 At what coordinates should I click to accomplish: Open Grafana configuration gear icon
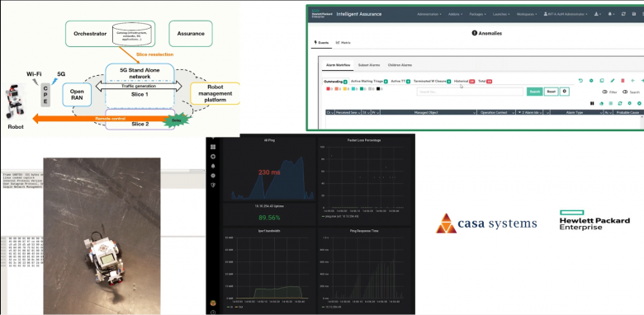point(213,176)
